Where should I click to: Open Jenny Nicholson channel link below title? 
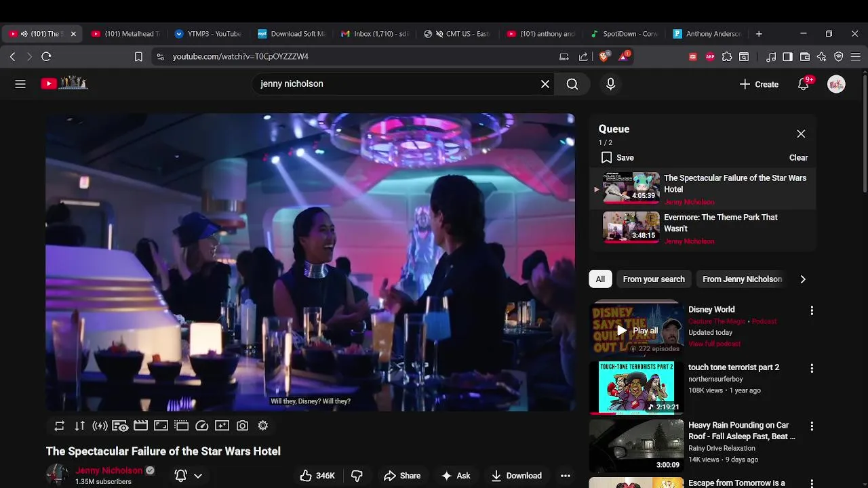109,470
